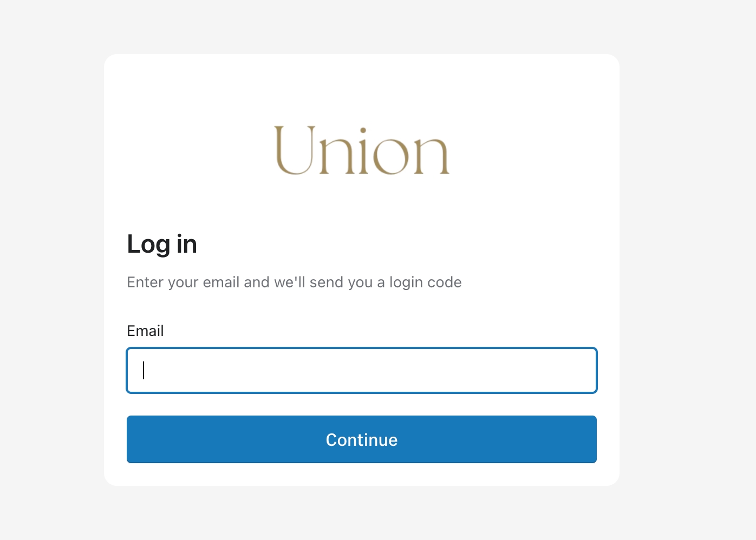Click the "Log in" heading
Image resolution: width=756 pixels, height=540 pixels.
pyautogui.click(x=162, y=244)
